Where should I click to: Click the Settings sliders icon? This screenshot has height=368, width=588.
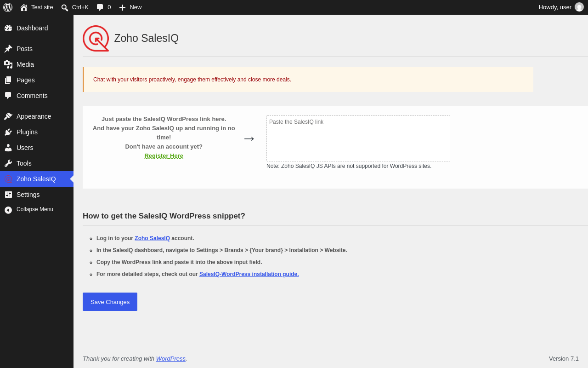(8, 195)
